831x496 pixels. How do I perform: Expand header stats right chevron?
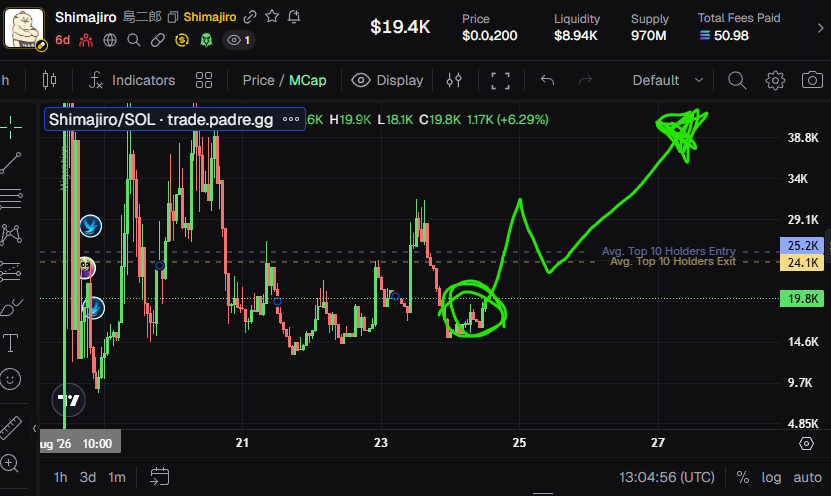[x=820, y=28]
